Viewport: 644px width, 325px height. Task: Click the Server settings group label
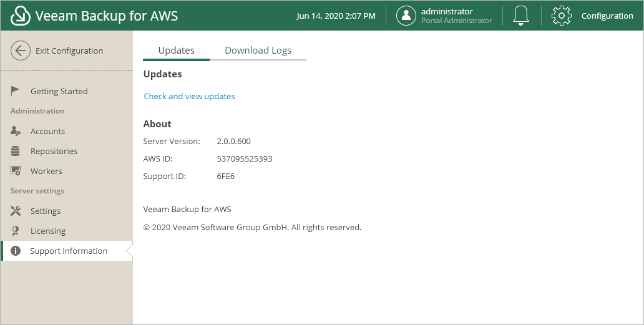(37, 191)
